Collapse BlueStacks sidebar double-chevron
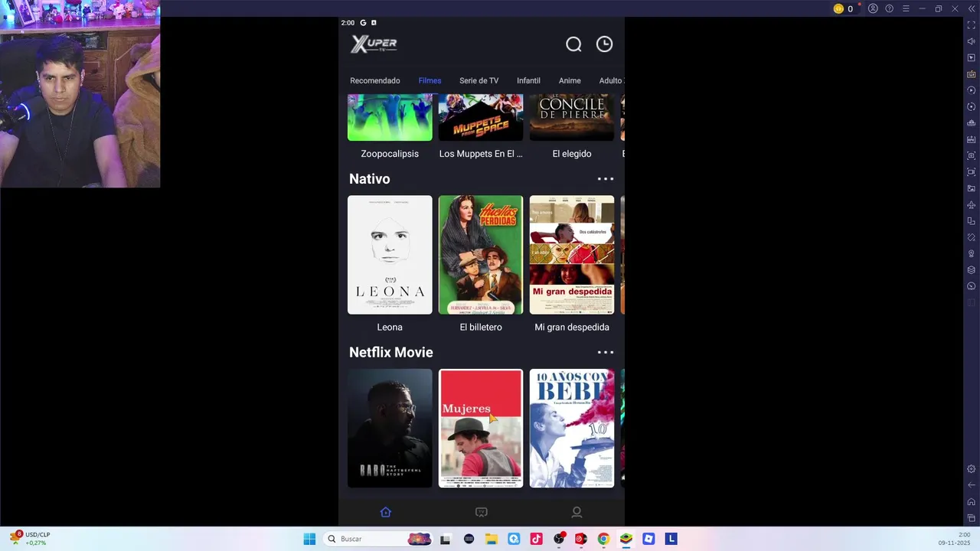 [x=972, y=8]
